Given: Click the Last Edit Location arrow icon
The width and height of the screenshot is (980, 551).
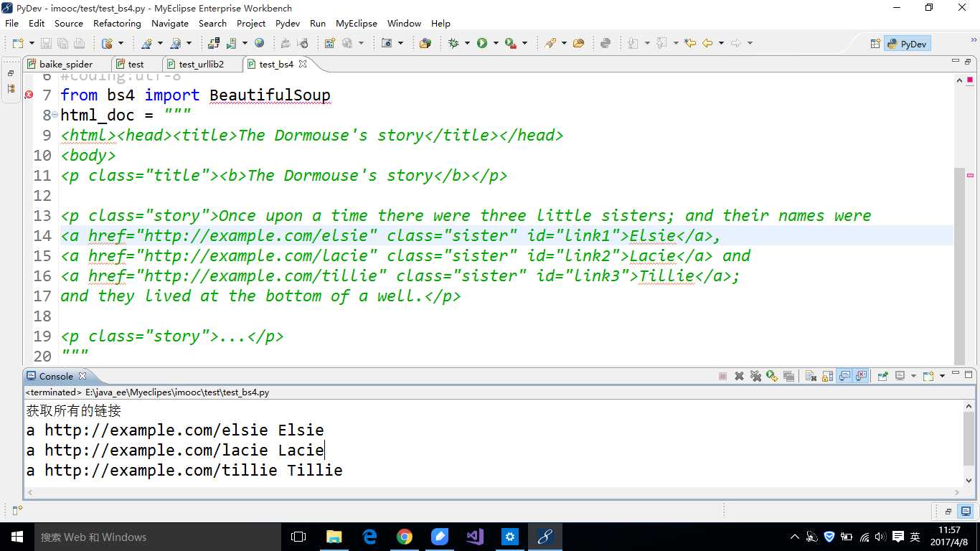Looking at the screenshot, I should [x=690, y=43].
